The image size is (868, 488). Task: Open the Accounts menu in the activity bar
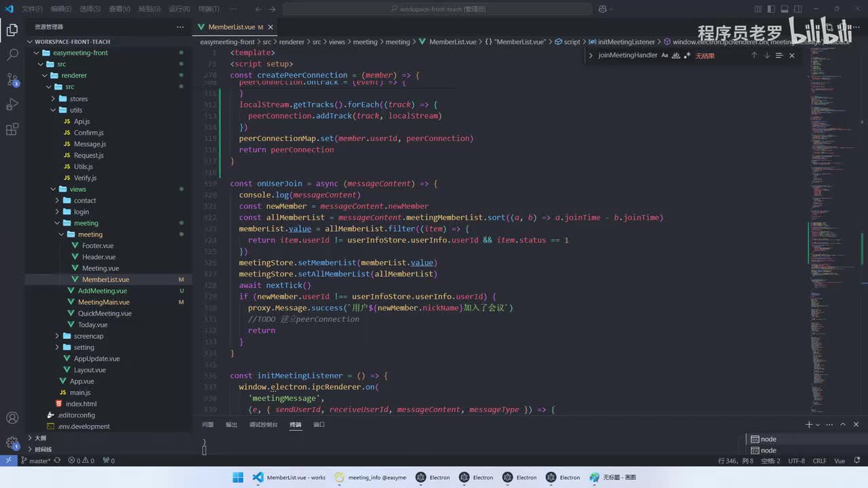point(12,418)
